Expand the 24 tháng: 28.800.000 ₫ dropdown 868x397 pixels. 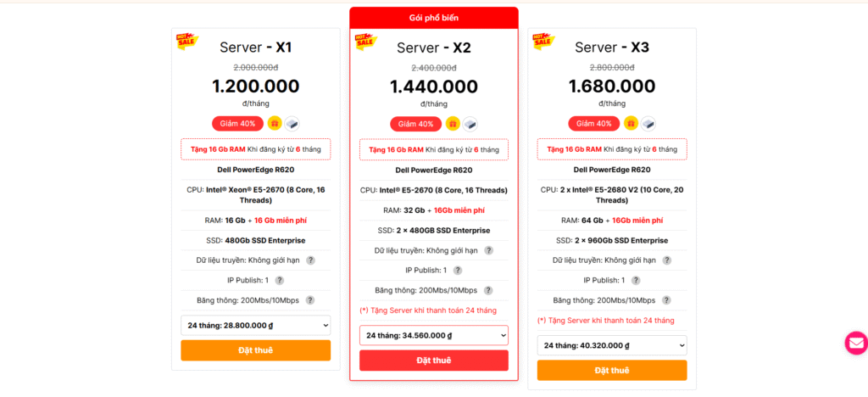pyautogui.click(x=255, y=325)
